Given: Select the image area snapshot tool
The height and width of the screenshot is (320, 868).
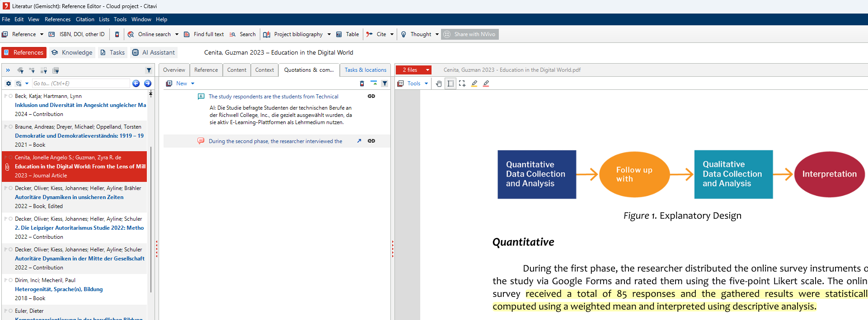Looking at the screenshot, I should [x=462, y=83].
